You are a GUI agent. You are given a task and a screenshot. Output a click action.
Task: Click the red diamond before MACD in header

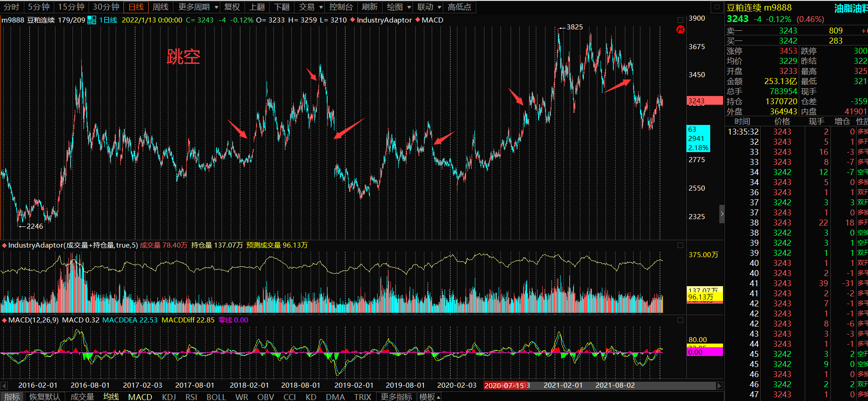417,20
